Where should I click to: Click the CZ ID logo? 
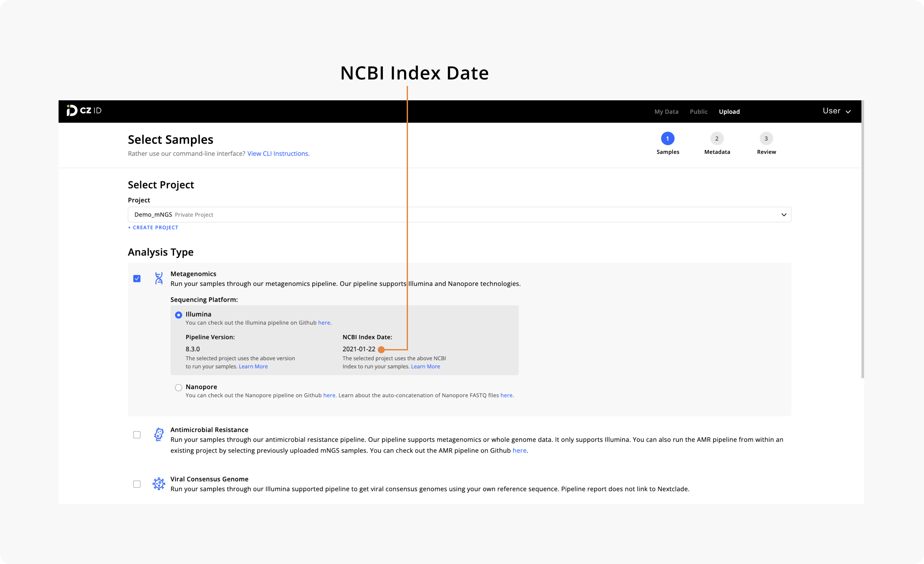click(x=83, y=111)
